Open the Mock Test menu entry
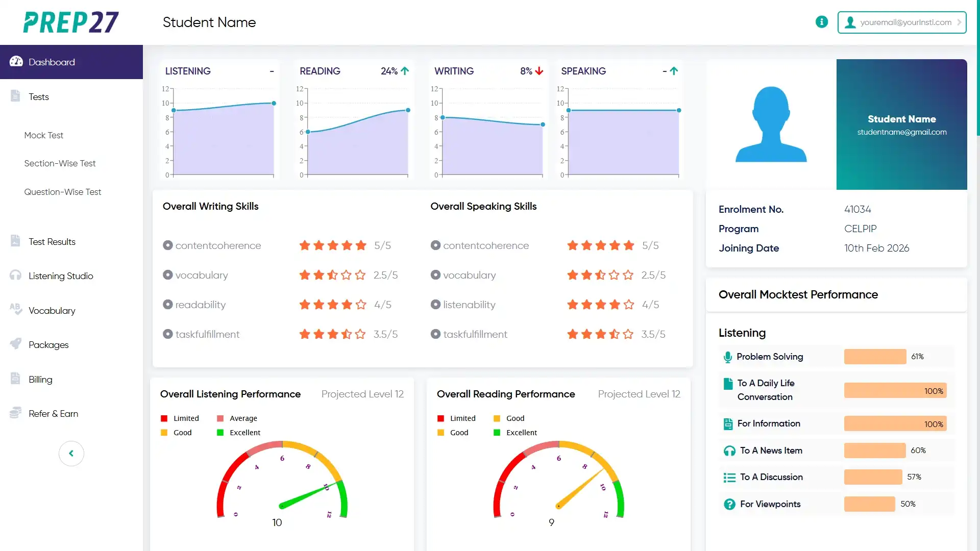Screen dimensions: 980x551 44,135
